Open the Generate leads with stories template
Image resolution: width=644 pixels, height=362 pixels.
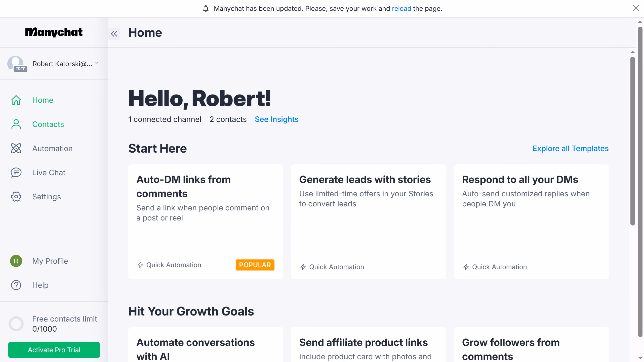click(368, 221)
